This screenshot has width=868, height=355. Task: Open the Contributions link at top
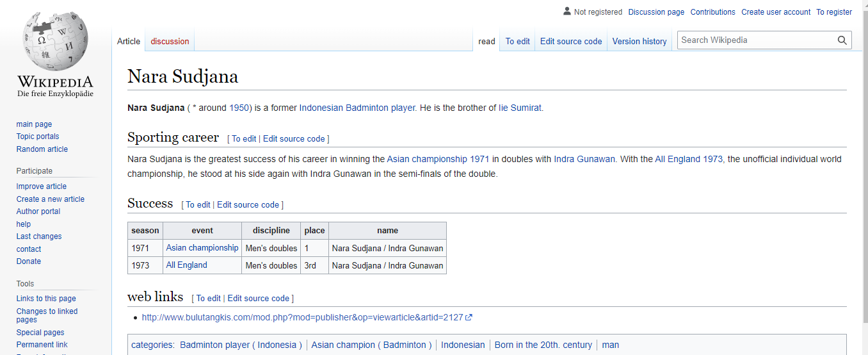tap(712, 12)
